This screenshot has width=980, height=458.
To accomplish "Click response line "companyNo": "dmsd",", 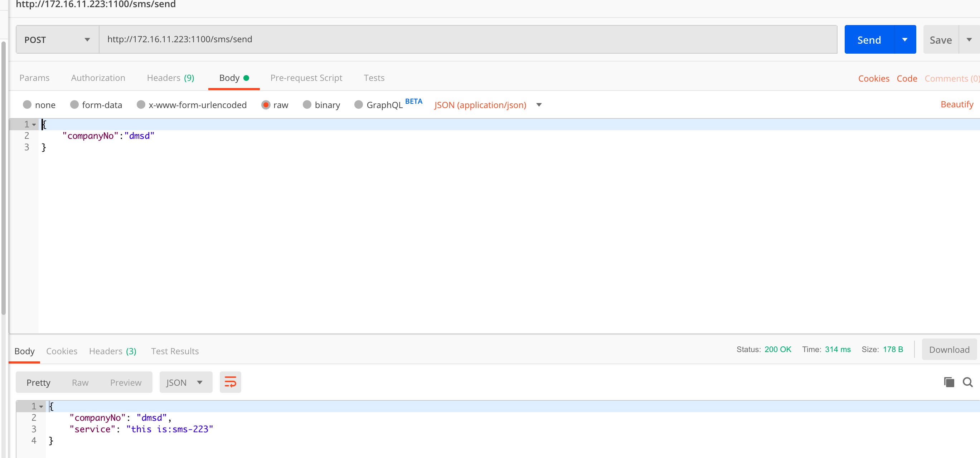I will coord(120,418).
